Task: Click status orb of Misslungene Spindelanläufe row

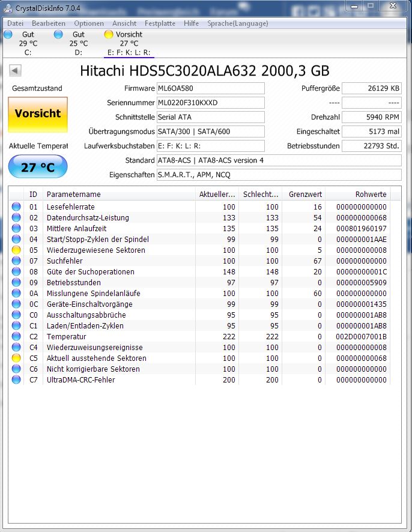Action: point(16,293)
